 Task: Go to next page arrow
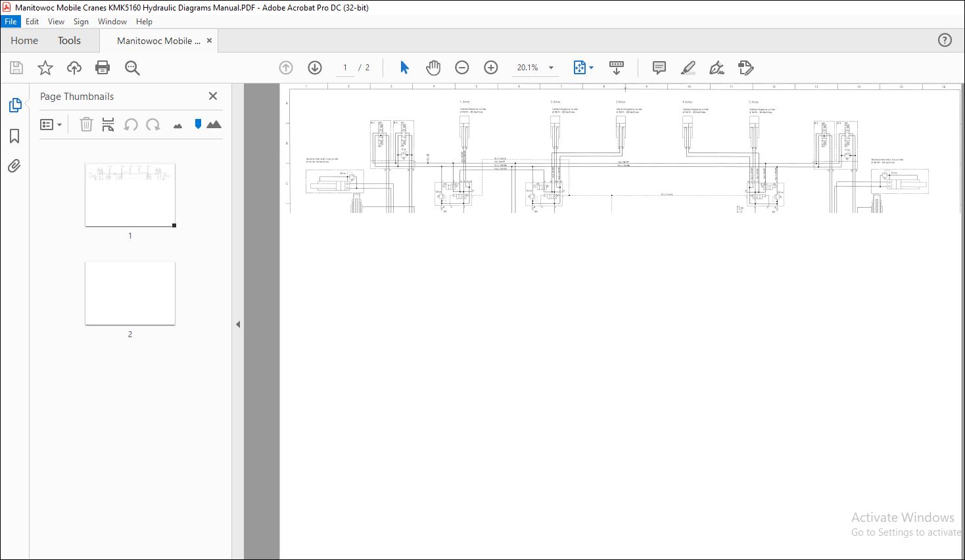pyautogui.click(x=315, y=68)
